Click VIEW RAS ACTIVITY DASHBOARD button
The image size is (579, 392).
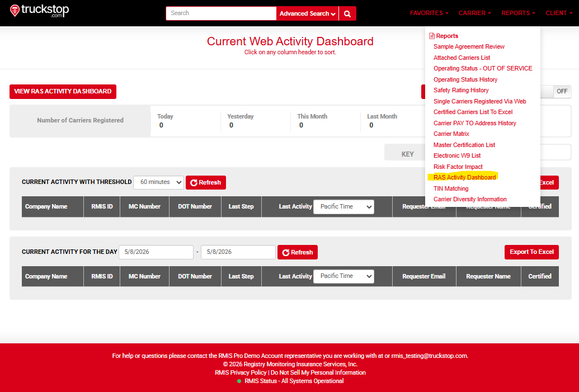pyautogui.click(x=63, y=92)
